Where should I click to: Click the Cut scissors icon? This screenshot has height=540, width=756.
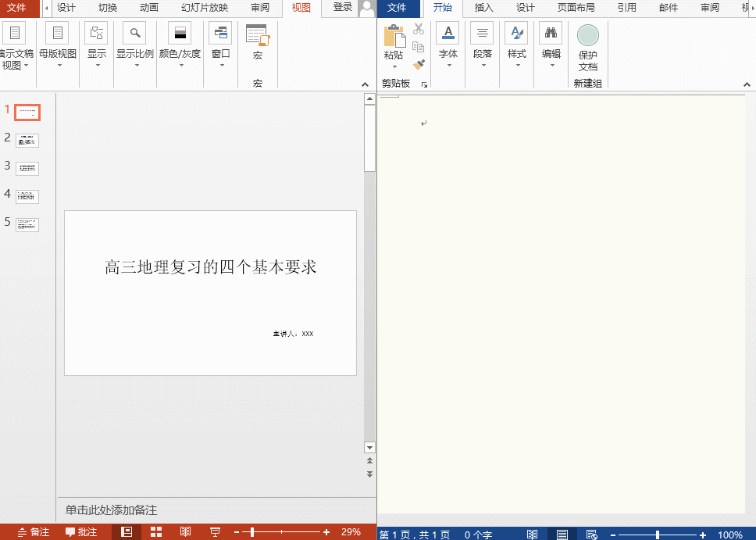click(x=419, y=29)
